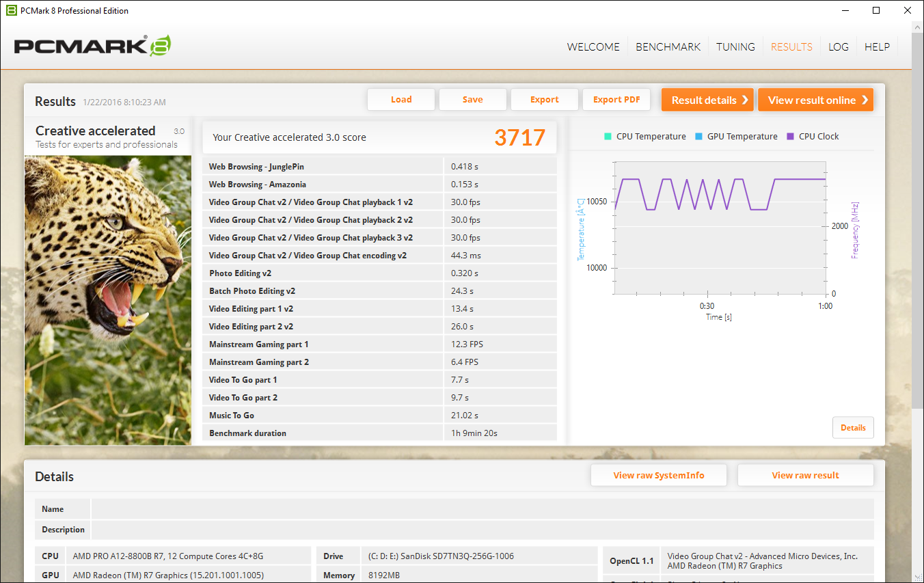Click the Export button
Image resolution: width=924 pixels, height=583 pixels.
tap(545, 99)
